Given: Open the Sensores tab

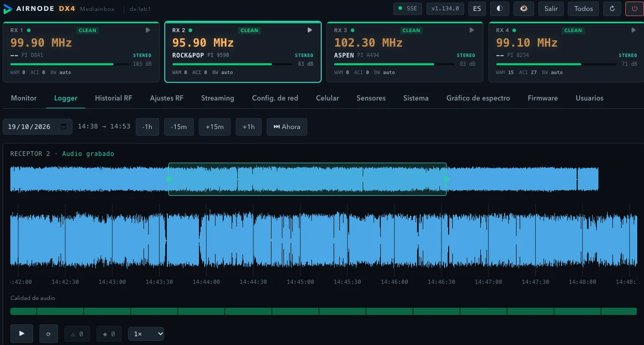Looking at the screenshot, I should (x=371, y=98).
